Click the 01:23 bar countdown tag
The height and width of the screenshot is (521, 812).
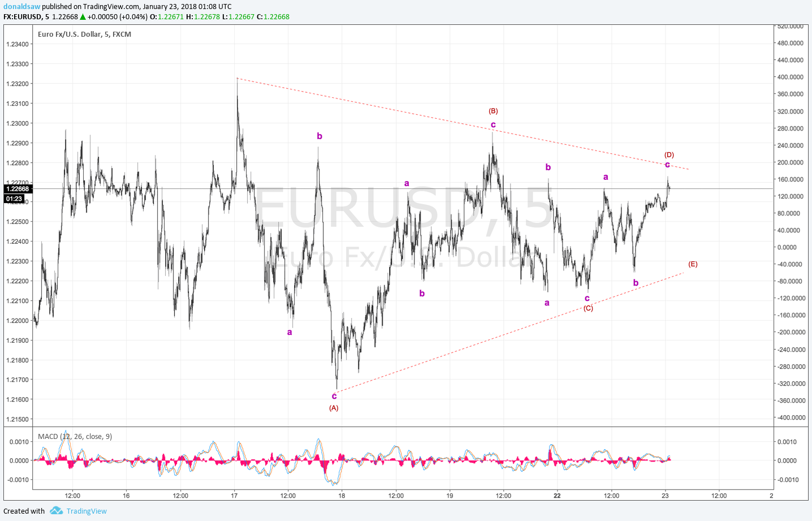click(x=14, y=199)
